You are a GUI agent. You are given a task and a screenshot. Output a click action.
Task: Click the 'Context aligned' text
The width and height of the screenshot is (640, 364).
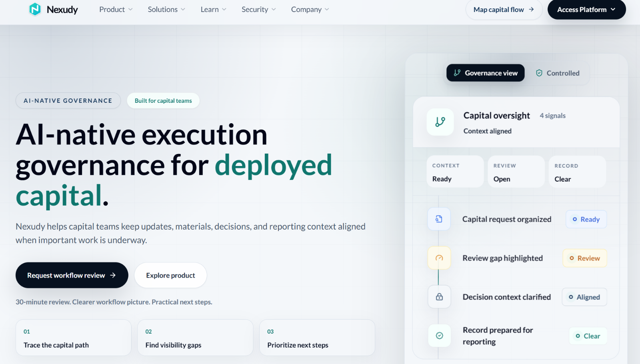[x=488, y=131]
